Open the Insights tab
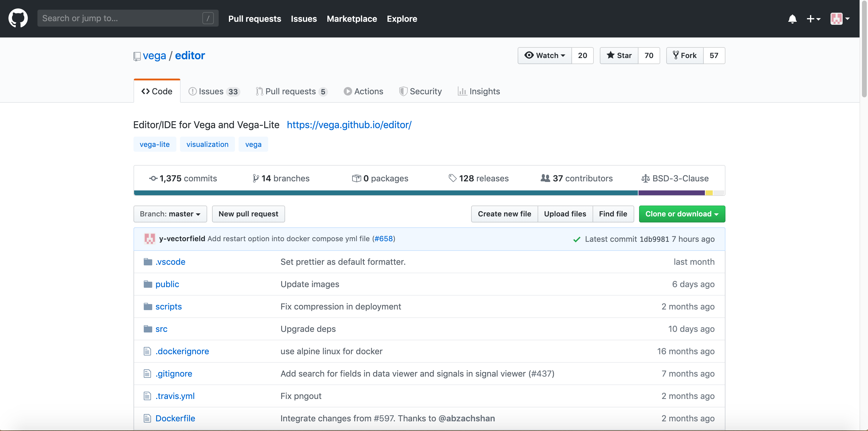 pos(479,91)
